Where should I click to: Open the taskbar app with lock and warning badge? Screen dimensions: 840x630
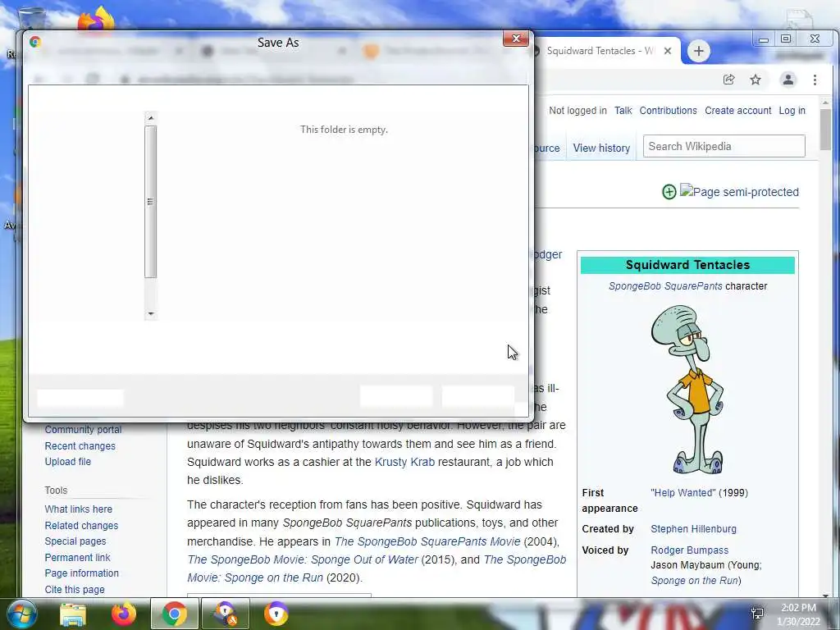pos(225,614)
